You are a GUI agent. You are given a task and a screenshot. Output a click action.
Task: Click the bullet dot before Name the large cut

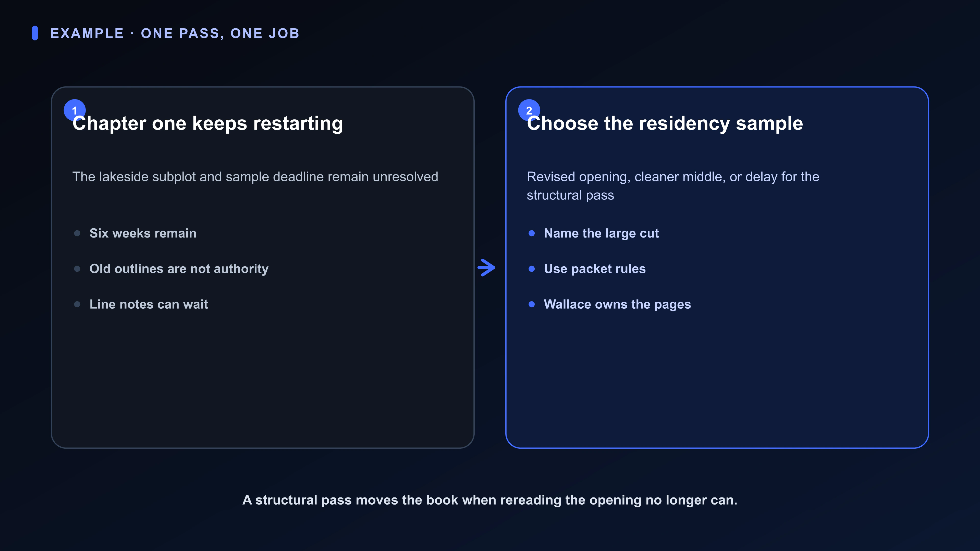pos(531,233)
